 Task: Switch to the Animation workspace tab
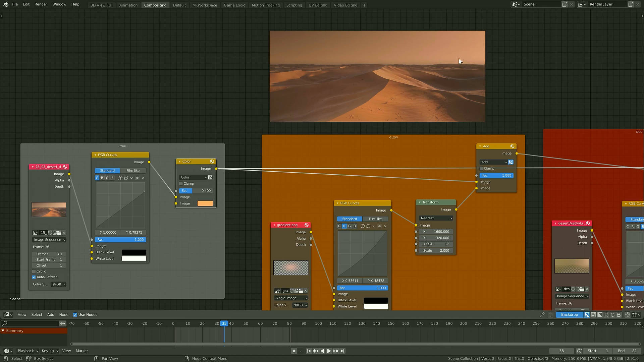point(128,5)
